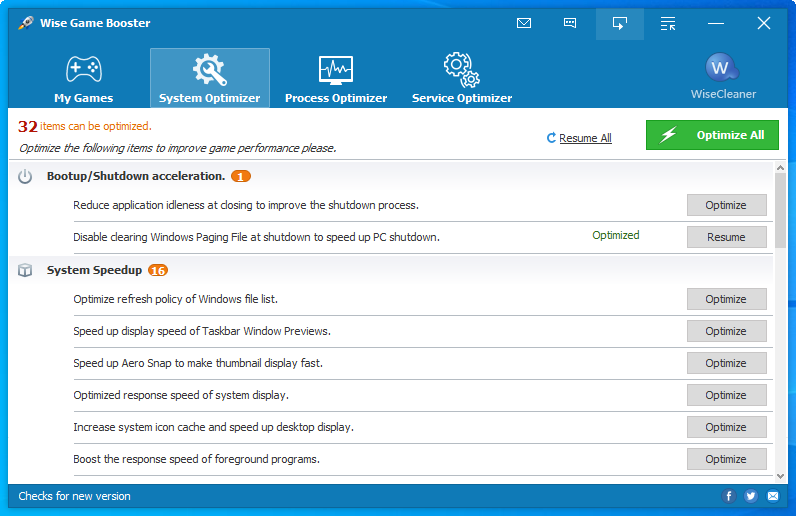The image size is (796, 516).
Task: Open the Twitter icon in status bar
Action: point(751,496)
